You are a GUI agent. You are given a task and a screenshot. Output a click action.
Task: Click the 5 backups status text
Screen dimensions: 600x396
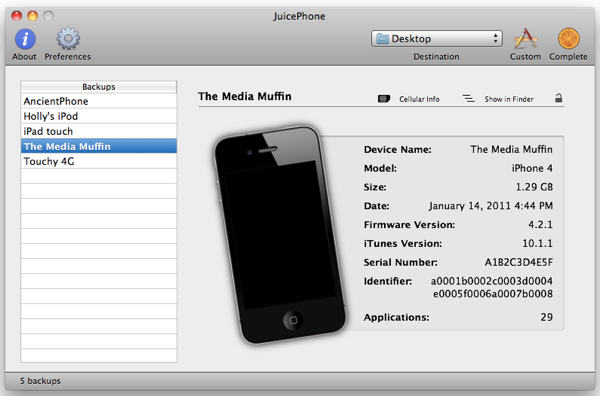pos(40,381)
